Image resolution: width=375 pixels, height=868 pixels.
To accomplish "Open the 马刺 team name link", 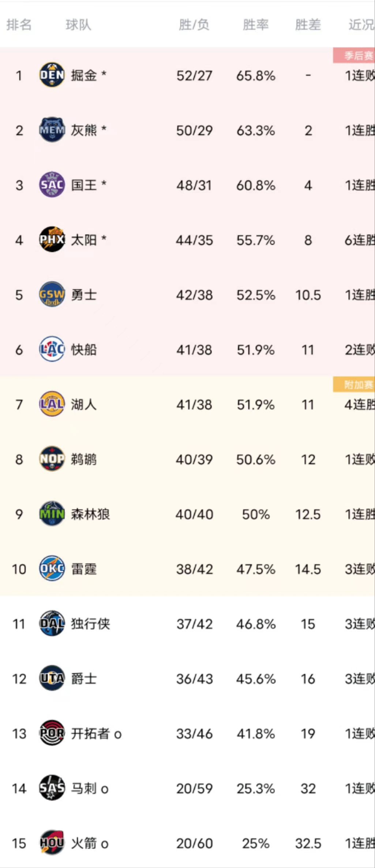I will (x=84, y=788).
